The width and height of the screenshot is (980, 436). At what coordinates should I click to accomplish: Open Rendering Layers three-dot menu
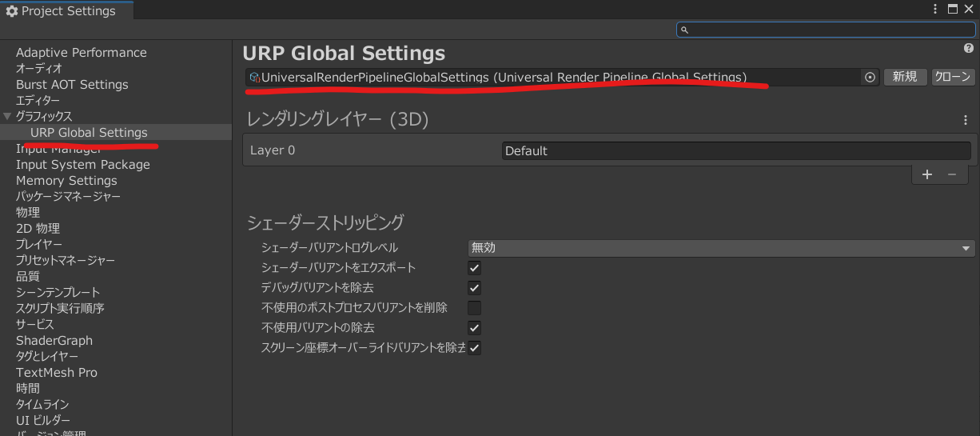point(966,120)
